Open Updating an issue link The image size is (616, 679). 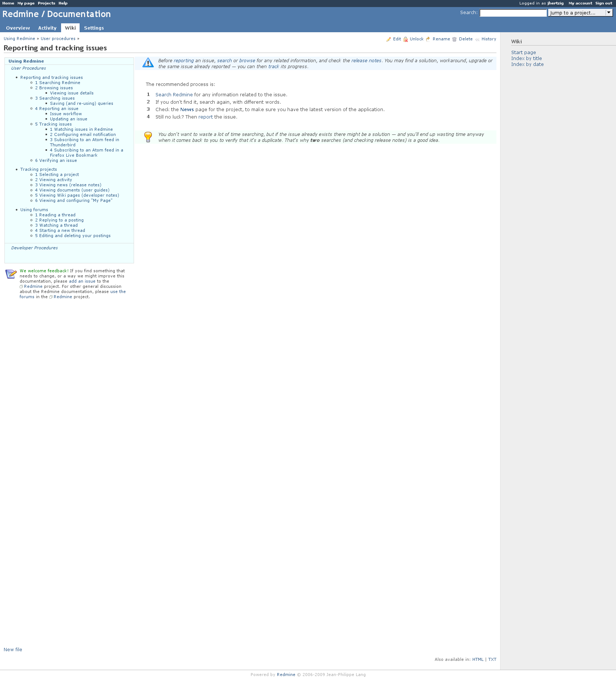(x=68, y=119)
